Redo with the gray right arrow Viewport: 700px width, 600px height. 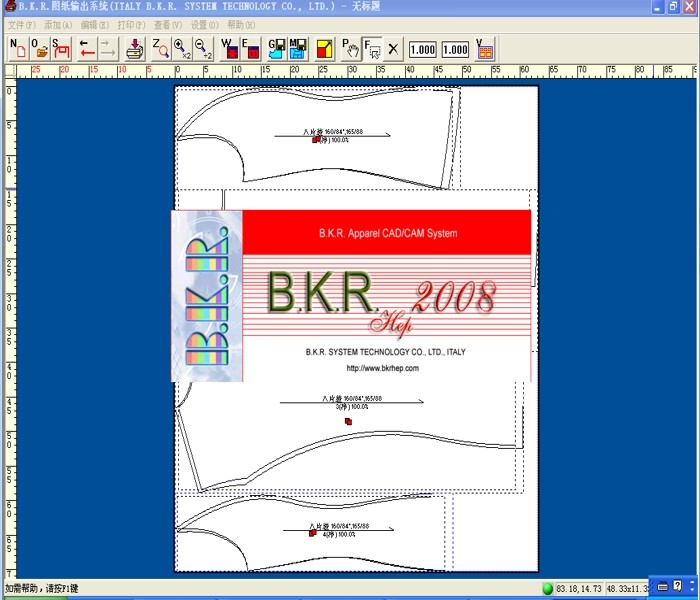(x=108, y=49)
